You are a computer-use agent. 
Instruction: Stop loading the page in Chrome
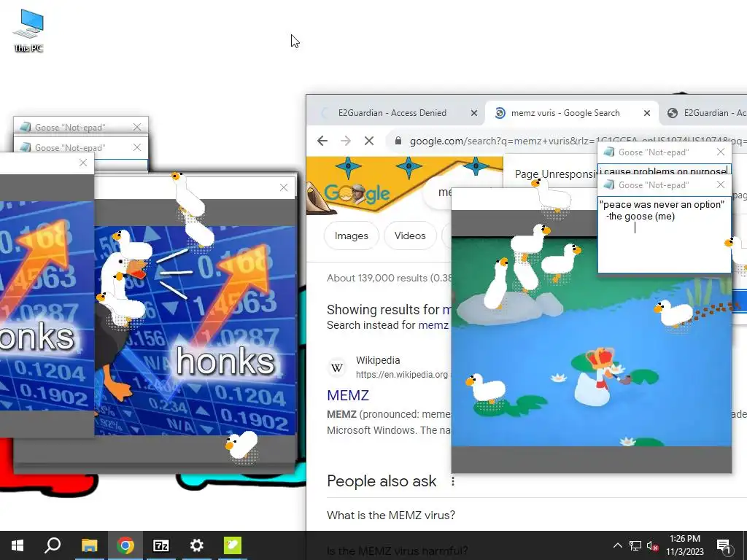(x=369, y=141)
